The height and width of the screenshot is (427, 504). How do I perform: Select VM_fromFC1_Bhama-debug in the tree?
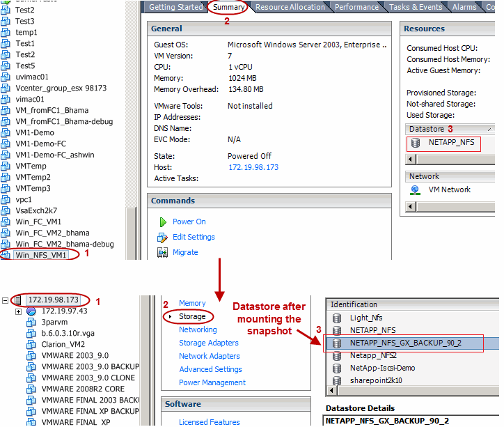(64, 121)
